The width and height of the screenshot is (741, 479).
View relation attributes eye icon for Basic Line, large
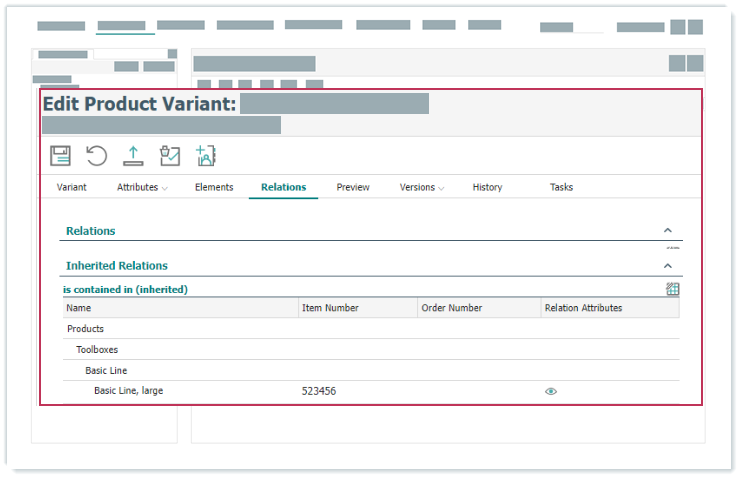(x=550, y=392)
